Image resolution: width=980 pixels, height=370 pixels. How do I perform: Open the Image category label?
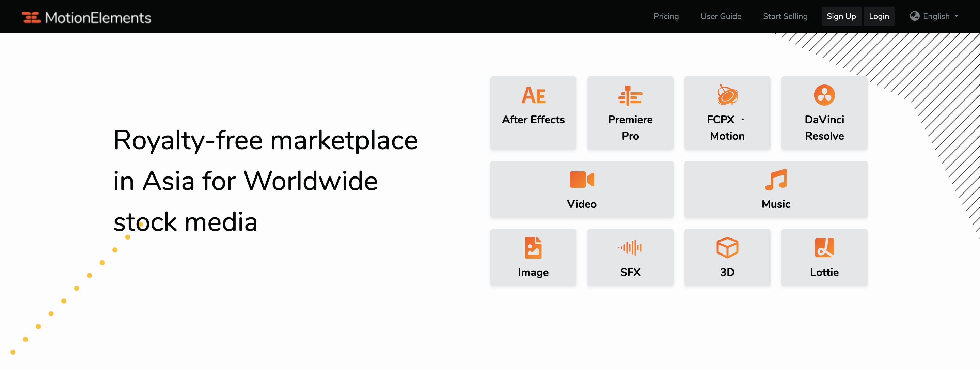click(533, 272)
